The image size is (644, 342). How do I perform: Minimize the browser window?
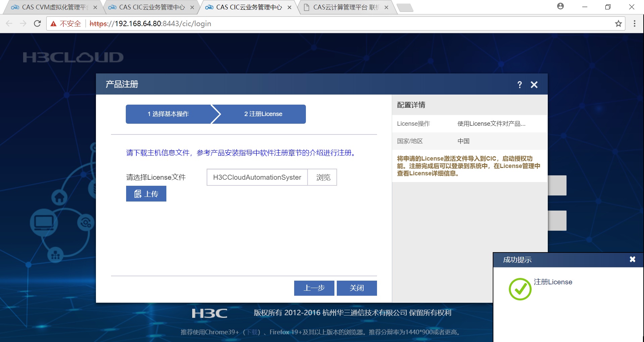pos(585,7)
